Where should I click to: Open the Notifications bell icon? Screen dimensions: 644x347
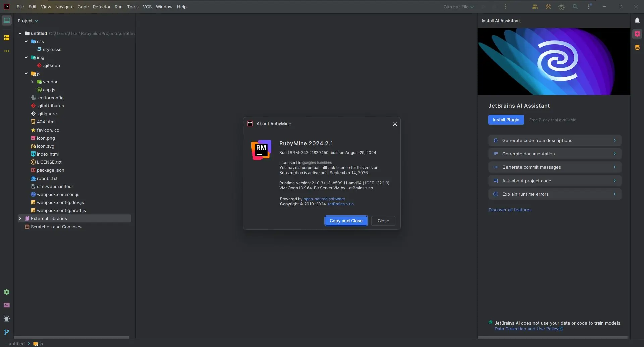click(x=637, y=21)
